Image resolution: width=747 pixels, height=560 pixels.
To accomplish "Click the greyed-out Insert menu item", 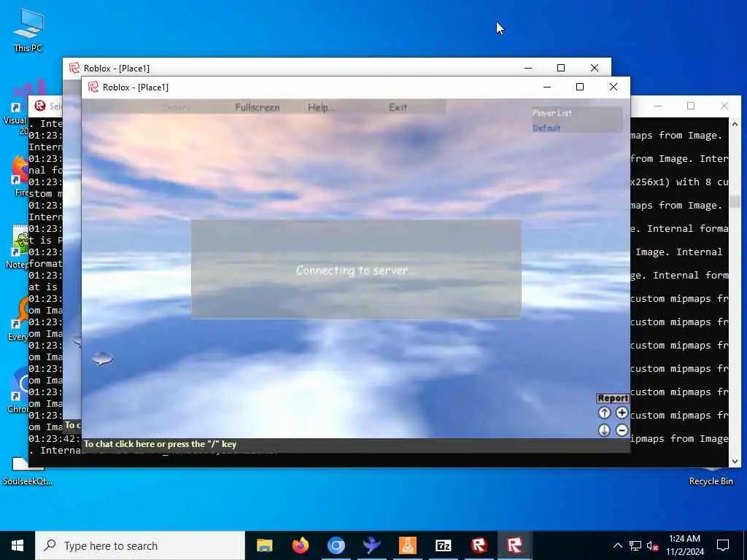I will pos(177,108).
